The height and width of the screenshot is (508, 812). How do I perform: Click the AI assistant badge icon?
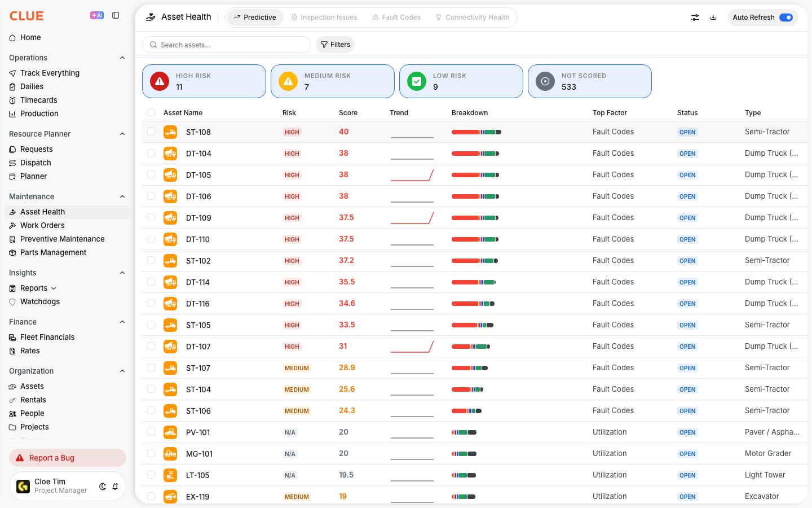click(x=97, y=16)
